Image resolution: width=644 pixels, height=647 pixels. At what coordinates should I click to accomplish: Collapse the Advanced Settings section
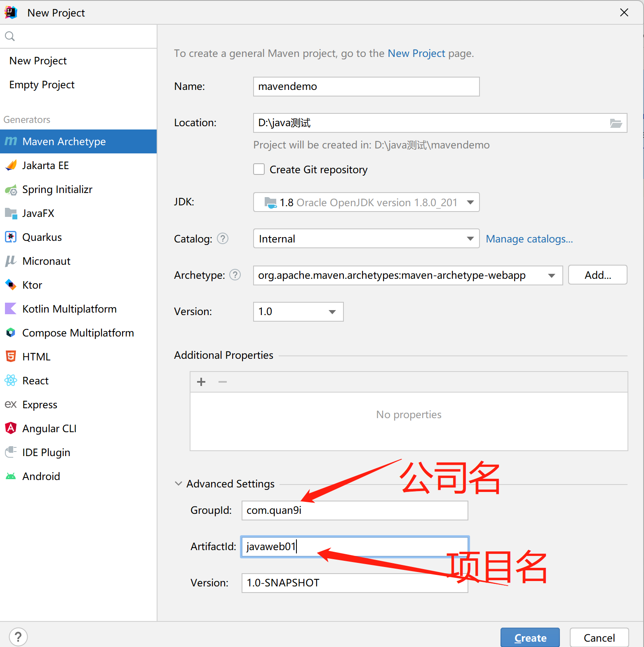[x=179, y=484]
